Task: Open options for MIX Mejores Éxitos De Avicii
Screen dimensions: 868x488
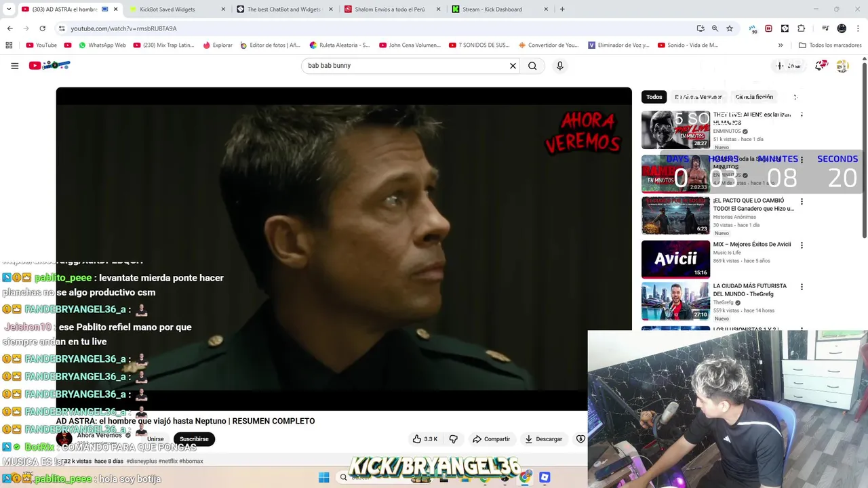Action: pyautogui.click(x=802, y=245)
